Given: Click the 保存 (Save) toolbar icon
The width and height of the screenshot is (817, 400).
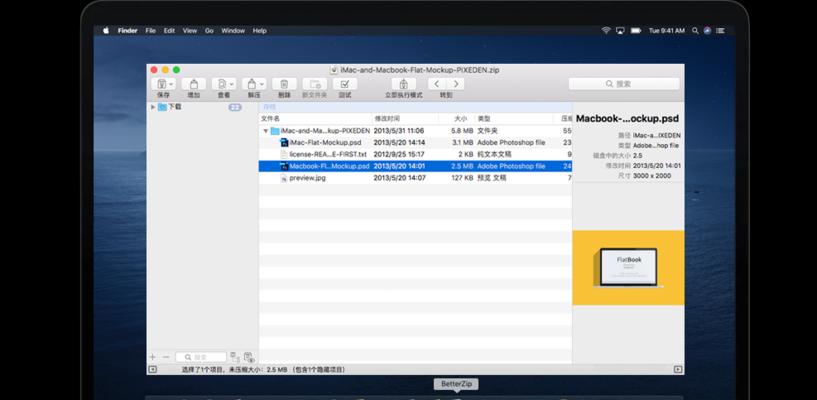Looking at the screenshot, I should (x=162, y=84).
